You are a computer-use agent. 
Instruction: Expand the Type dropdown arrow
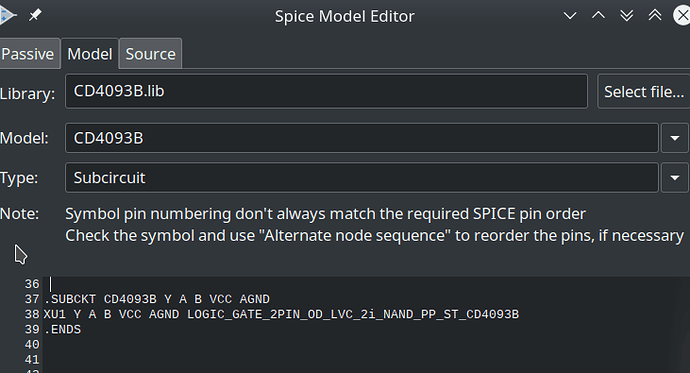[x=675, y=178]
